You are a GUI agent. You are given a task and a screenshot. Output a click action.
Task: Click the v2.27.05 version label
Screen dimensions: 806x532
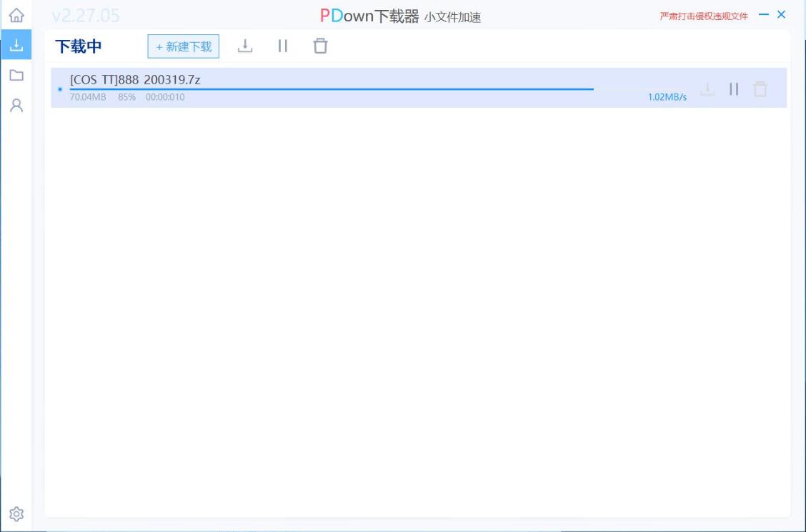coord(86,16)
